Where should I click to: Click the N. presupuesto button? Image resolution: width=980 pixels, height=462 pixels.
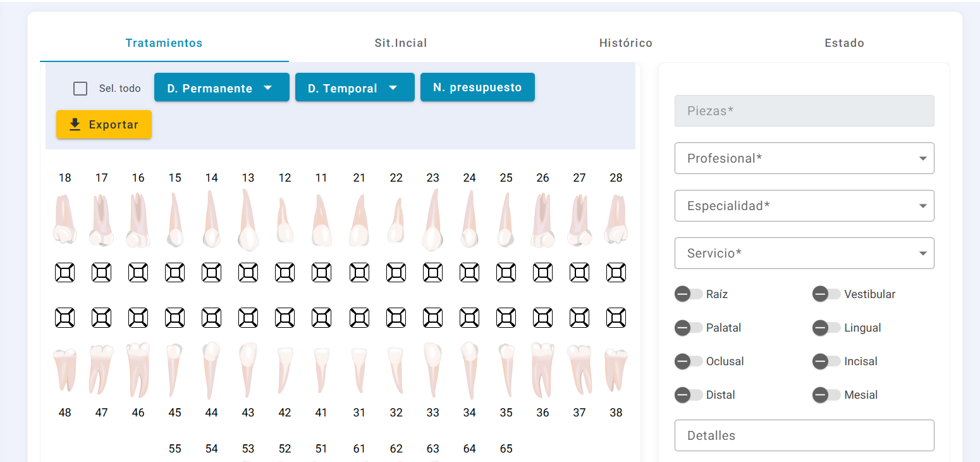tap(477, 87)
